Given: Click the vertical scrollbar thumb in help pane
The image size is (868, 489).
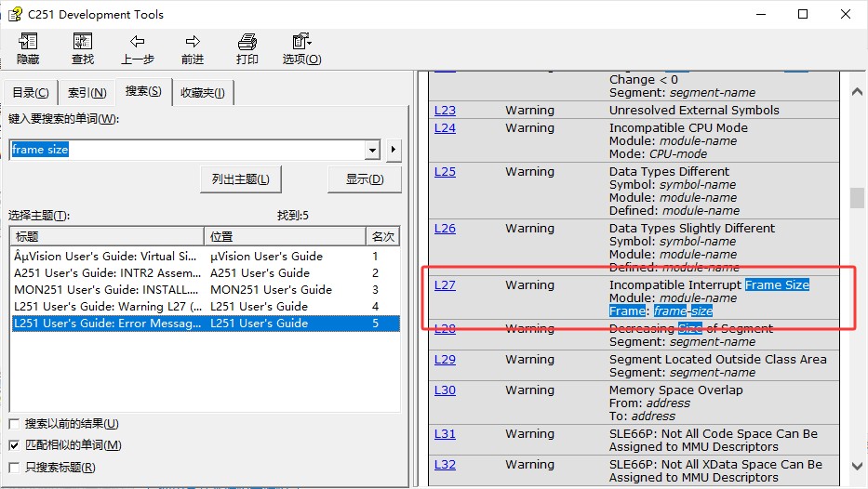Looking at the screenshot, I should click(857, 198).
